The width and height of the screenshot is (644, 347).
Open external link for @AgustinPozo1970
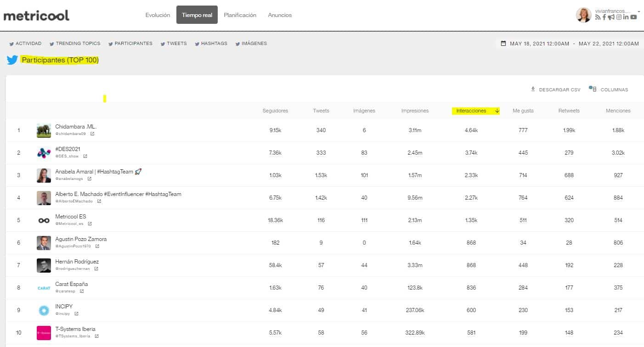[97, 246]
